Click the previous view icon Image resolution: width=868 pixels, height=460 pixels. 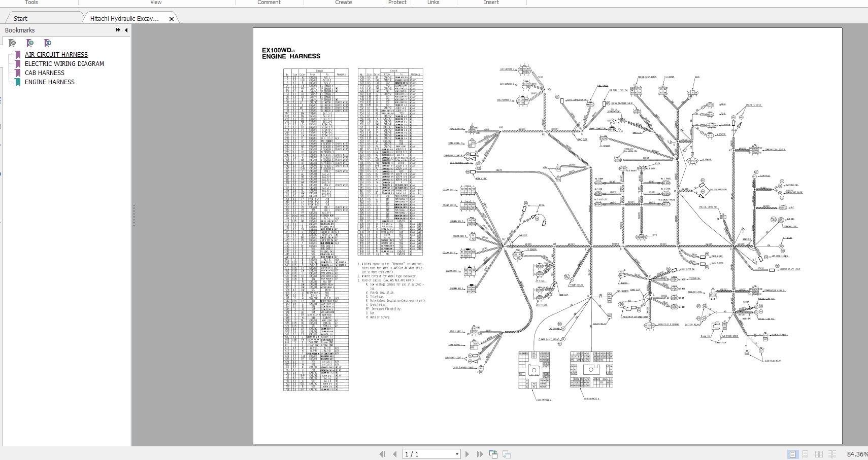493,454
